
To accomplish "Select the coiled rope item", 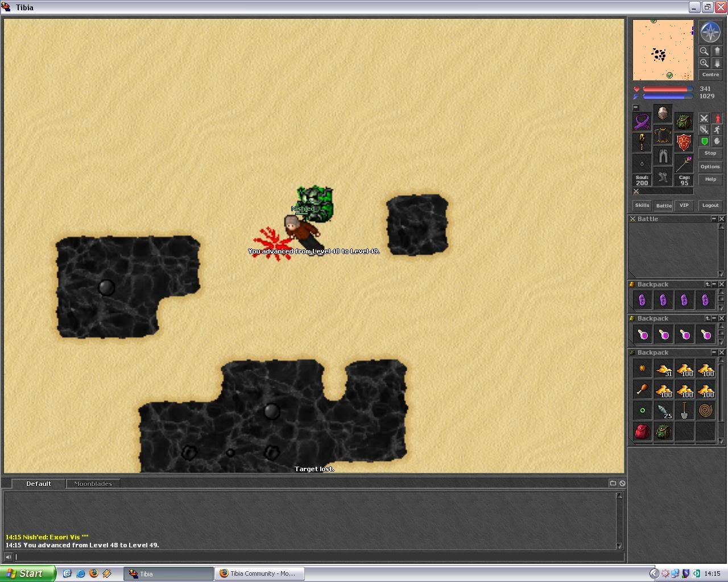I will 705,410.
